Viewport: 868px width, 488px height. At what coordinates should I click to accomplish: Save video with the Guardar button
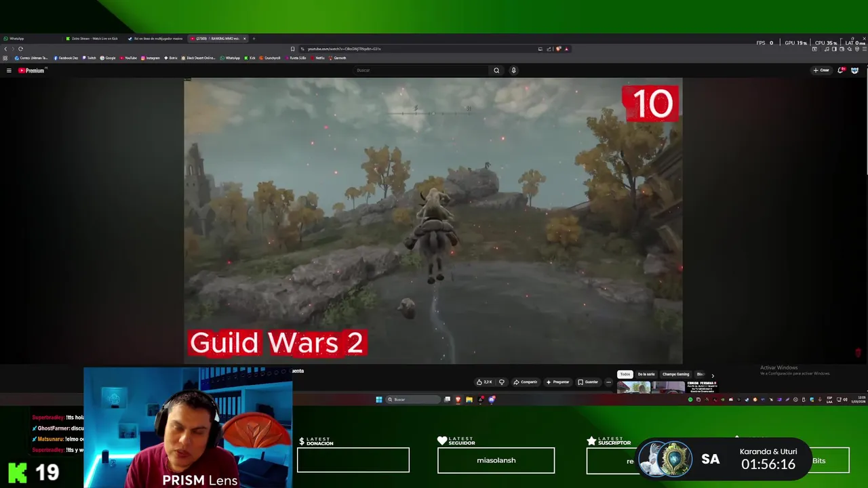click(x=588, y=382)
